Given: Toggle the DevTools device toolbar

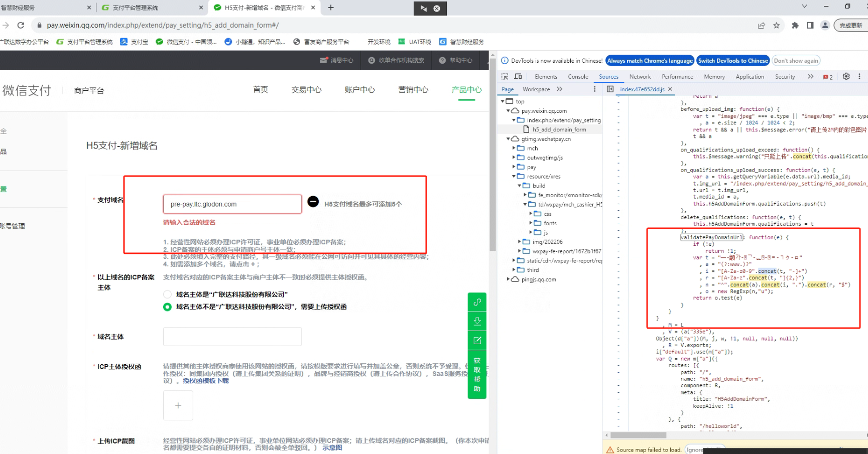Looking at the screenshot, I should 518,76.
